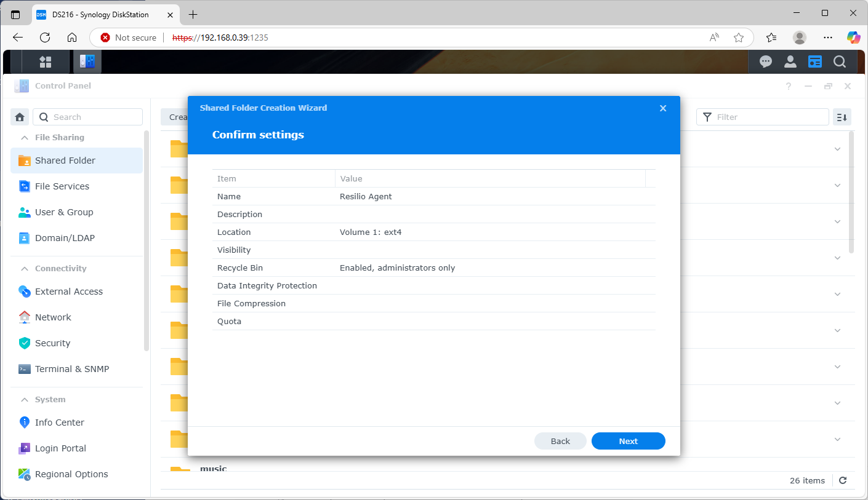
Task: Click the Filter input field
Action: (763, 116)
